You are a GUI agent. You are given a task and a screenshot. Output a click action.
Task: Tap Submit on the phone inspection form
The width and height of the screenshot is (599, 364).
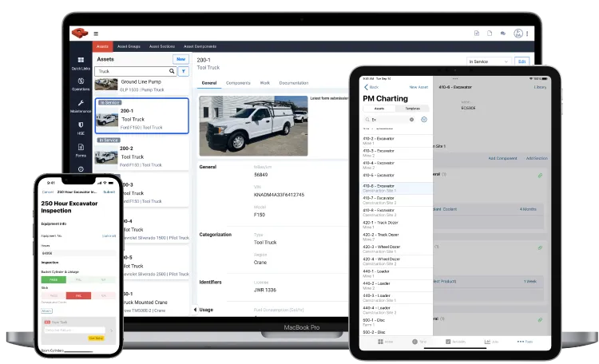(109, 192)
